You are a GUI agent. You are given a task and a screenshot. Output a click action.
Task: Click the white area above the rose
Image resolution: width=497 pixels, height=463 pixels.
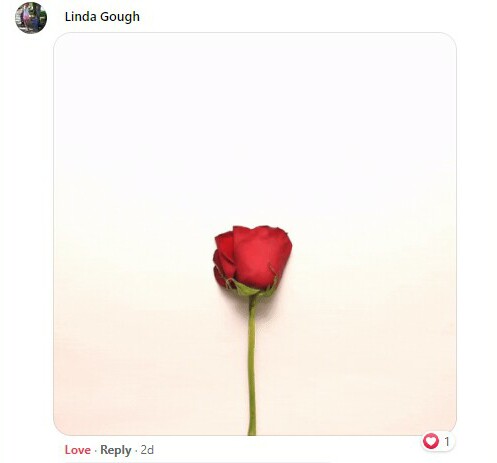(x=253, y=127)
